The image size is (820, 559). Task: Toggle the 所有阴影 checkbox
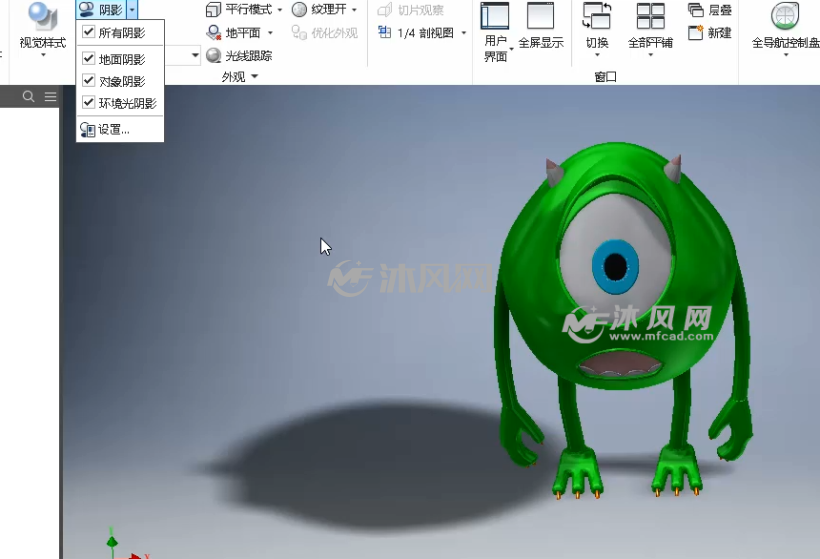pos(88,32)
